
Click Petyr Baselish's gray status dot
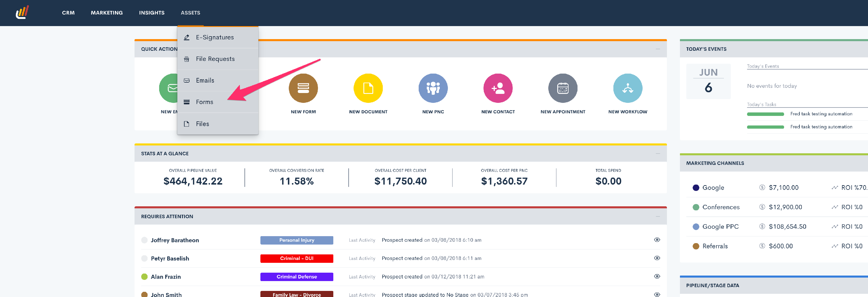point(144,258)
